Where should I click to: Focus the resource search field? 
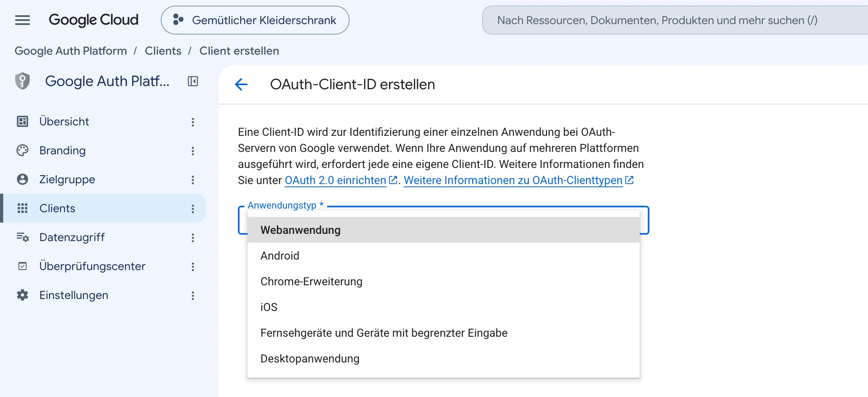click(x=675, y=20)
